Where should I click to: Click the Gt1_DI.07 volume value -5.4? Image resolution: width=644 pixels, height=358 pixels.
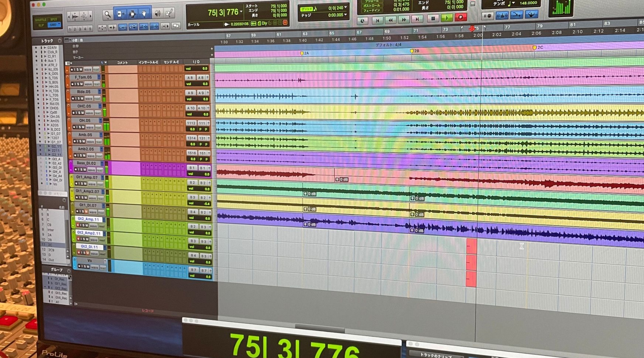tap(206, 204)
